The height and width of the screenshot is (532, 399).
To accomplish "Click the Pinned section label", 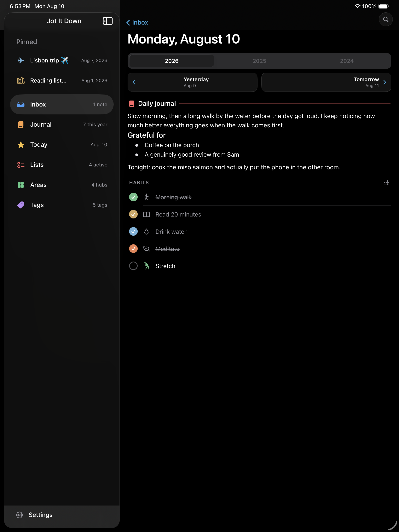I will (27, 42).
